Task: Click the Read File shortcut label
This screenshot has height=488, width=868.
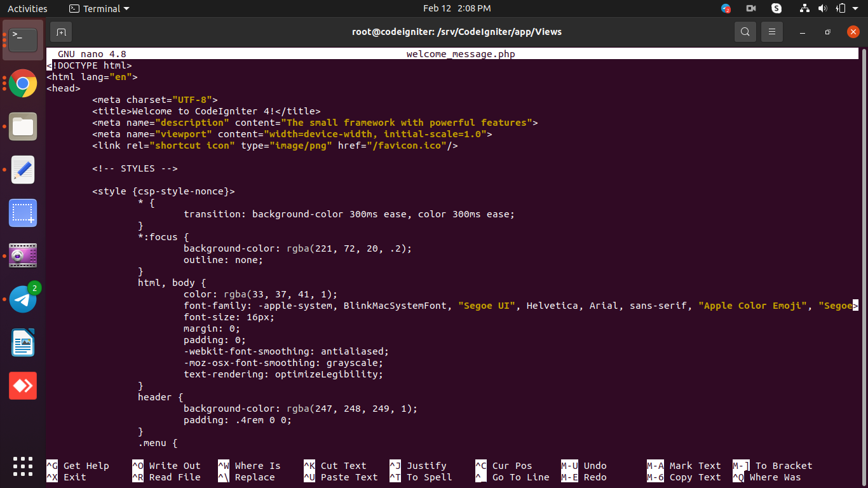Action: pyautogui.click(x=175, y=477)
